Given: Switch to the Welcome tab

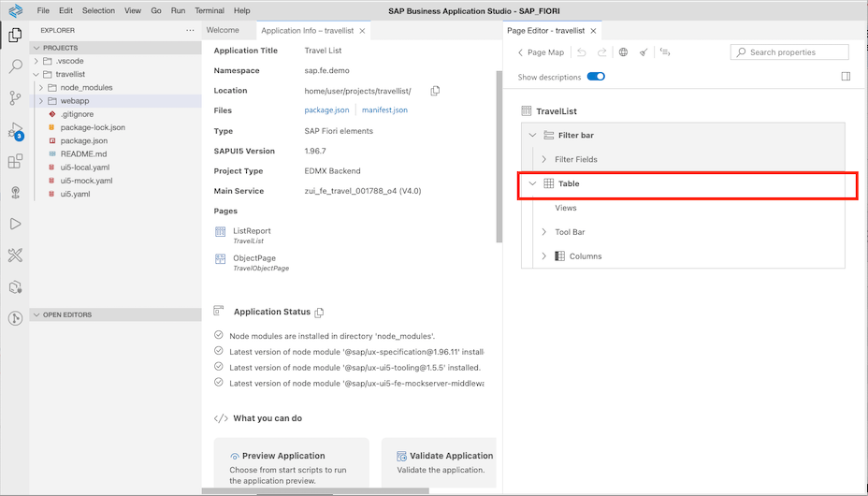Looking at the screenshot, I should pyautogui.click(x=223, y=31).
